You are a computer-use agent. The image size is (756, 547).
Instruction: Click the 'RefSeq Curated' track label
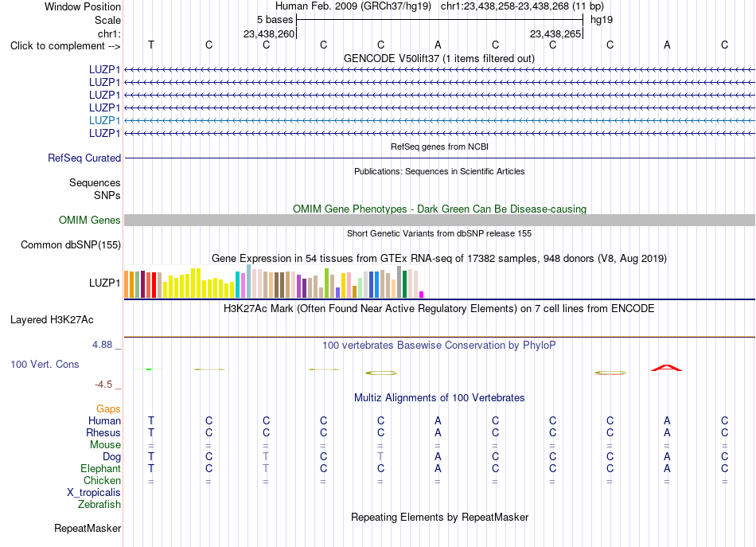(x=84, y=158)
